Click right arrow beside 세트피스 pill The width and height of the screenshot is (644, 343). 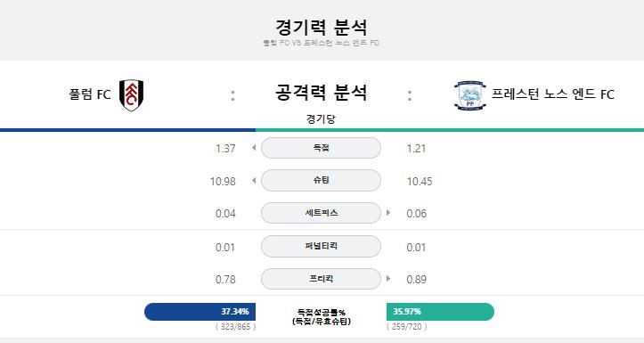388,213
